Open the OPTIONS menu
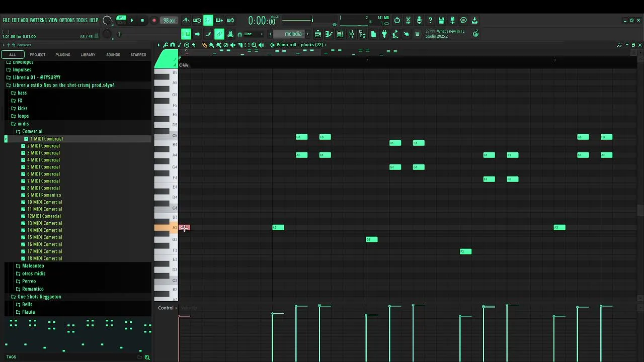Viewport: 644px width, 362px height. (67, 20)
